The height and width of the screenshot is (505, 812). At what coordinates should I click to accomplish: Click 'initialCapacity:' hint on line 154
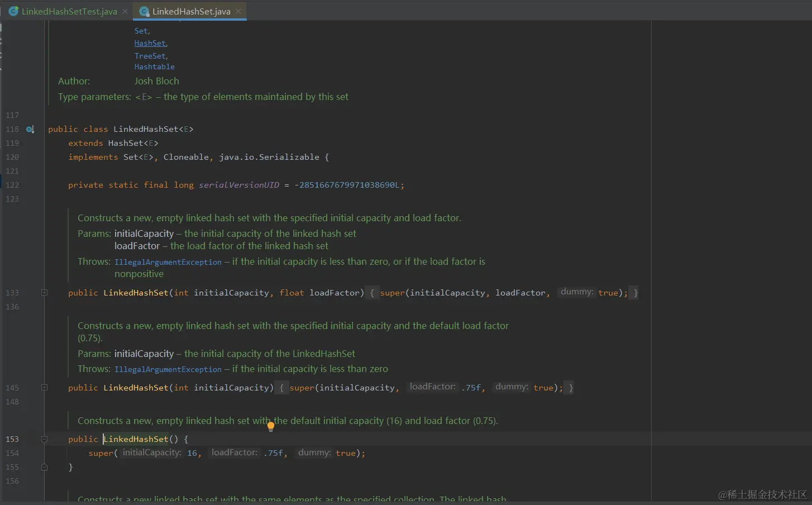tap(152, 452)
